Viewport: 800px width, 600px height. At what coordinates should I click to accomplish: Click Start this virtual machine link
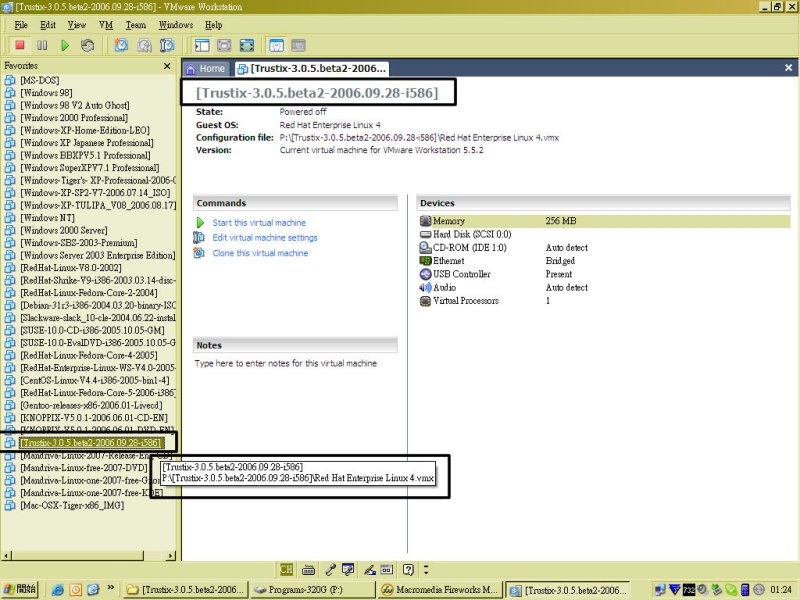(259, 223)
